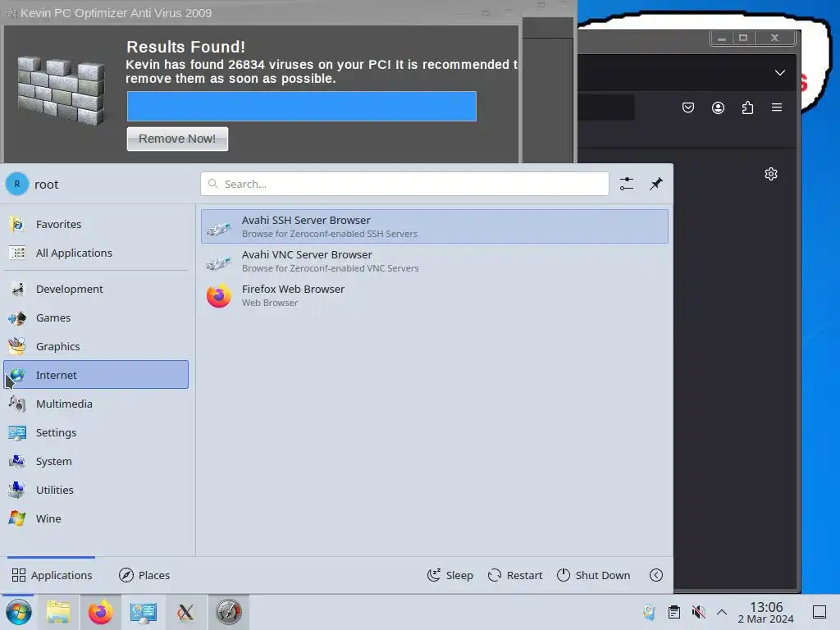
Task: Open the Graphics category
Action: click(x=96, y=347)
